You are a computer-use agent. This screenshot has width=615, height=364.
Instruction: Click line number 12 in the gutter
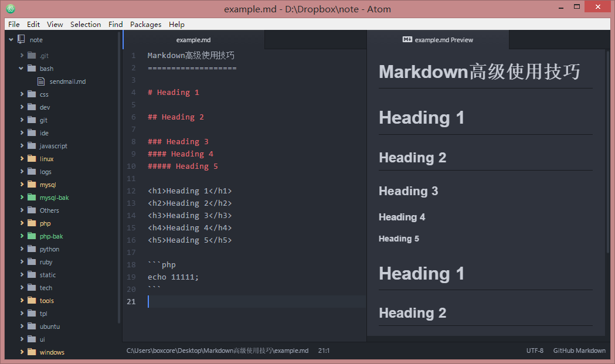point(131,191)
